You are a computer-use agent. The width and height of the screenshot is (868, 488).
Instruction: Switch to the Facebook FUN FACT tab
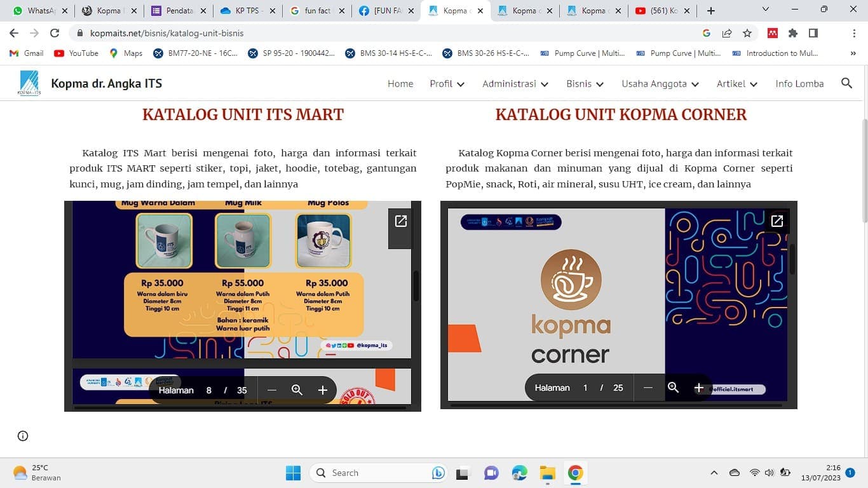(386, 11)
